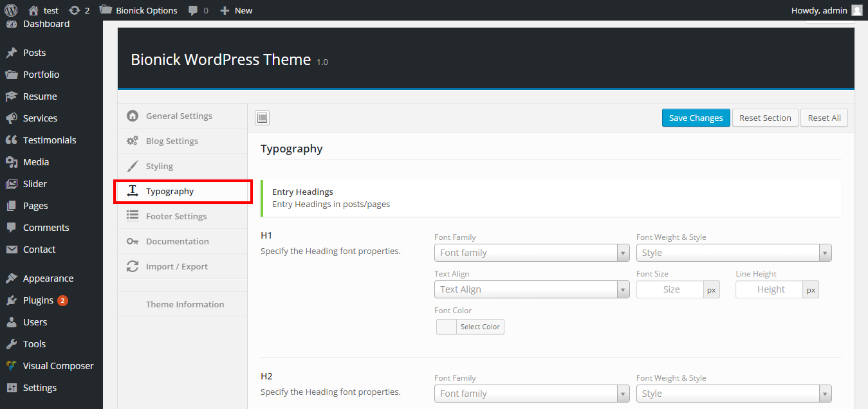This screenshot has width=868, height=409.
Task: Click the Appearance paintbrush icon
Action: coord(11,278)
